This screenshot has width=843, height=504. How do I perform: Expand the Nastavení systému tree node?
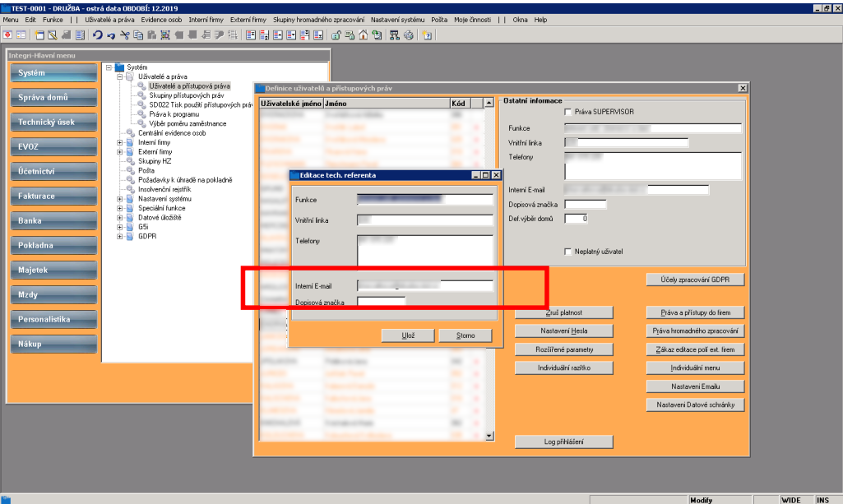(x=120, y=199)
